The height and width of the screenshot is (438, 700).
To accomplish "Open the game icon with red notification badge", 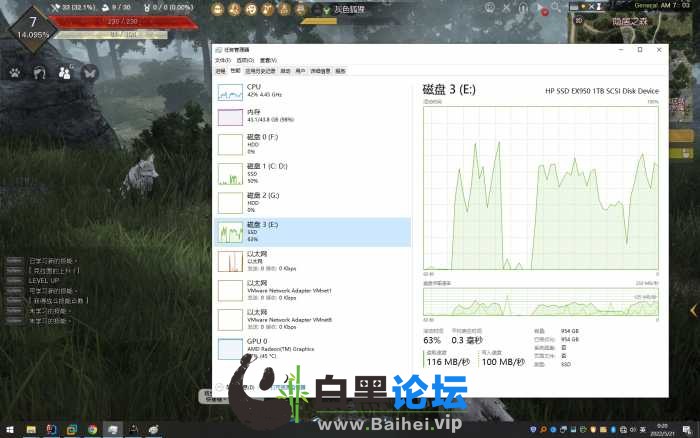I will click(541, 8).
